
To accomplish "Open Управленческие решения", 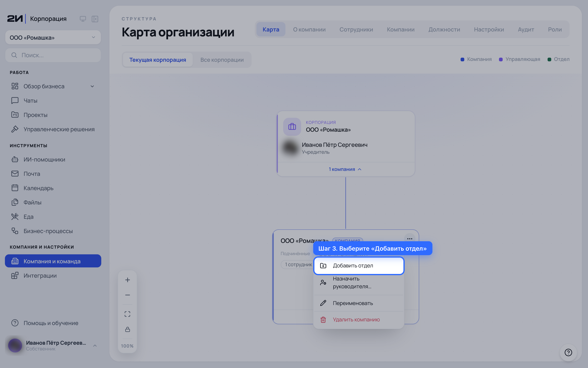I will pos(53,129).
